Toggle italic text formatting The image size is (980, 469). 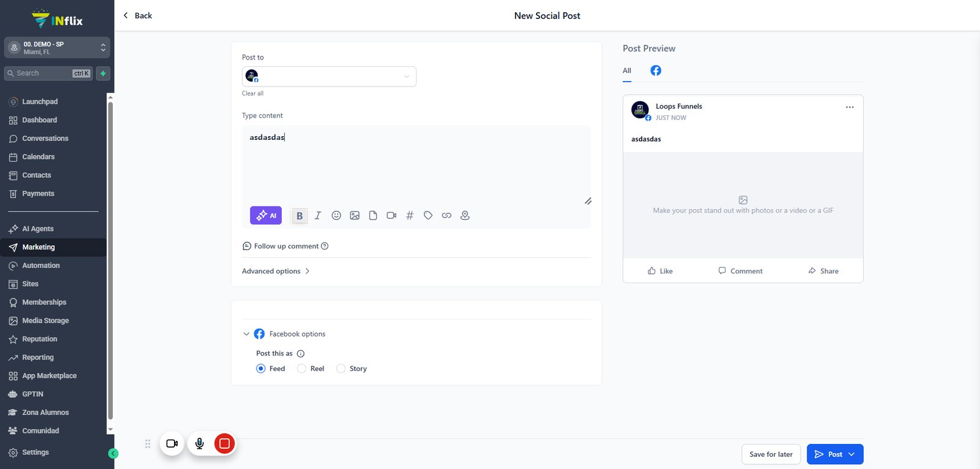[318, 216]
